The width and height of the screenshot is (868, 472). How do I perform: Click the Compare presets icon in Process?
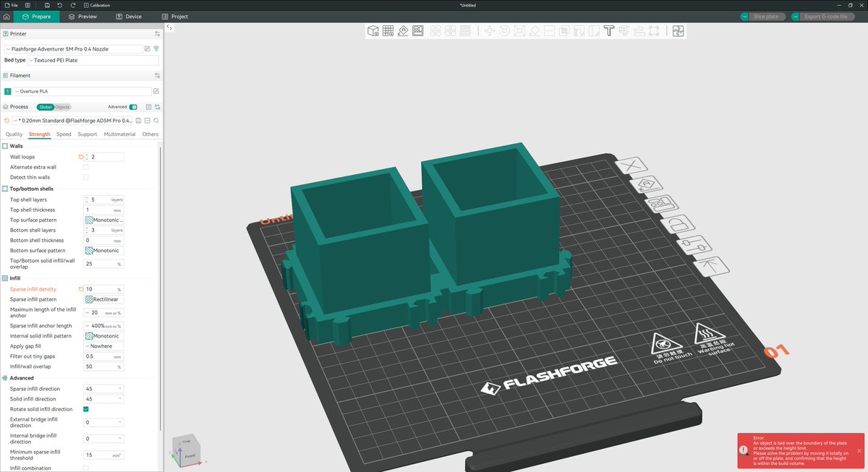[x=157, y=107]
